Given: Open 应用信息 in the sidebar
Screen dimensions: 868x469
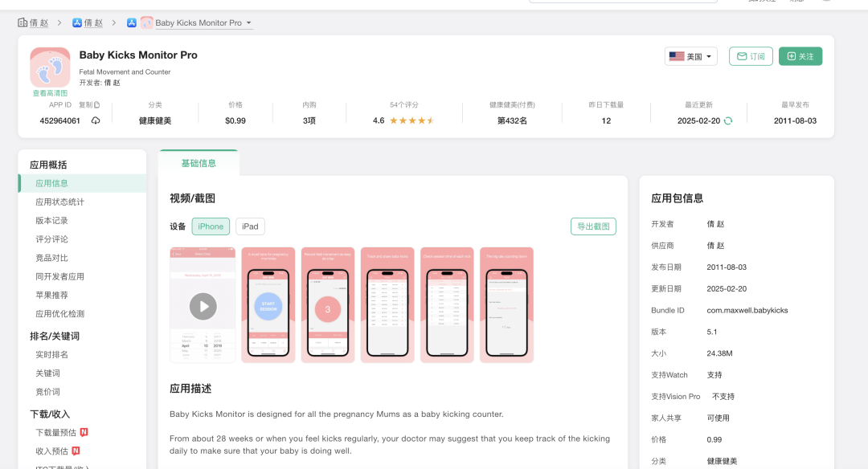Looking at the screenshot, I should (82, 183).
